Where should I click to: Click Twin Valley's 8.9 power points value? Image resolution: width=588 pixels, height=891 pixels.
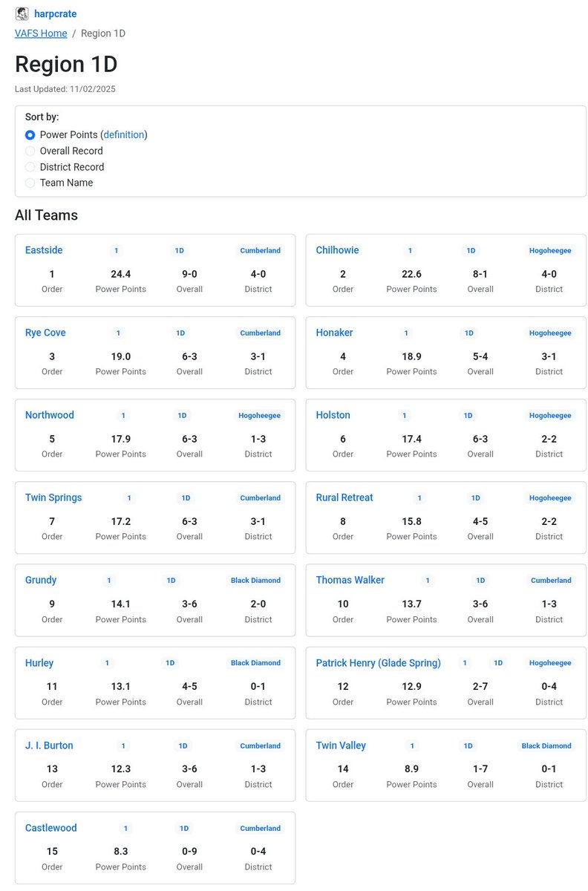[x=411, y=769]
